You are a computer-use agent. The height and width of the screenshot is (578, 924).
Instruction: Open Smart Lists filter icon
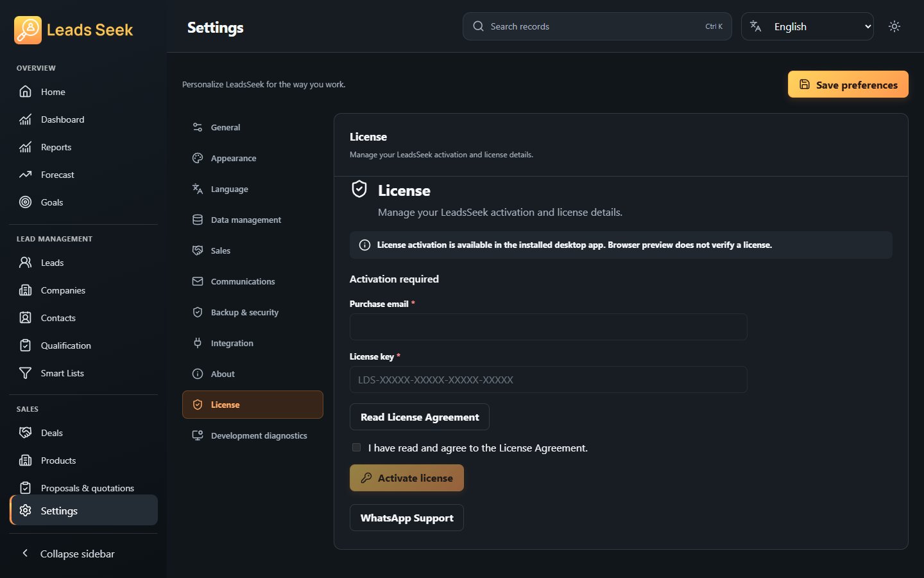point(25,373)
